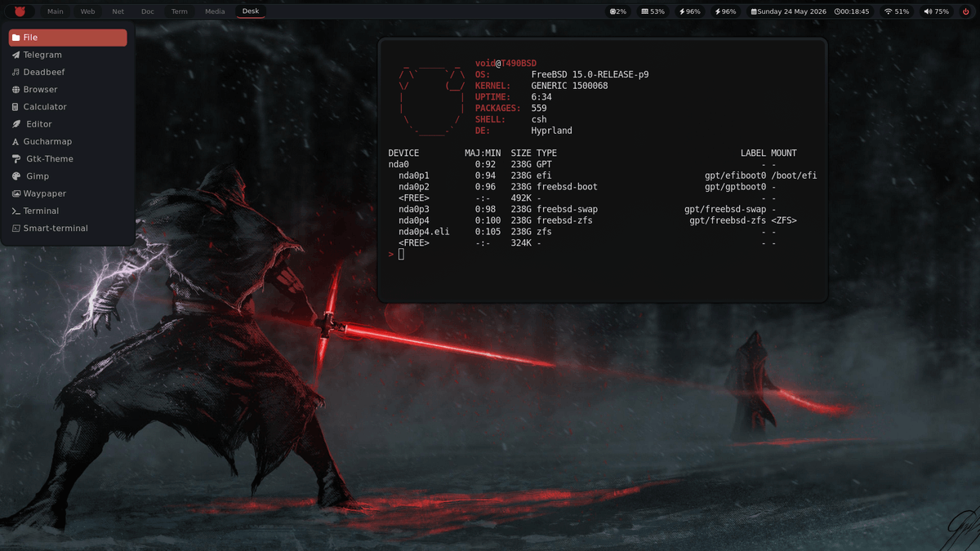The width and height of the screenshot is (980, 551).
Task: Click the paper plane icon beside Telegram
Action: pyautogui.click(x=16, y=55)
